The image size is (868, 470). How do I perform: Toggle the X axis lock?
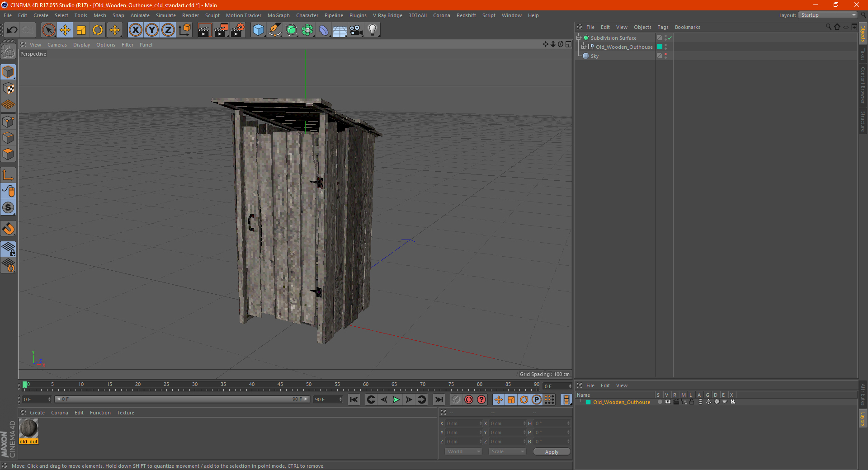click(x=135, y=30)
